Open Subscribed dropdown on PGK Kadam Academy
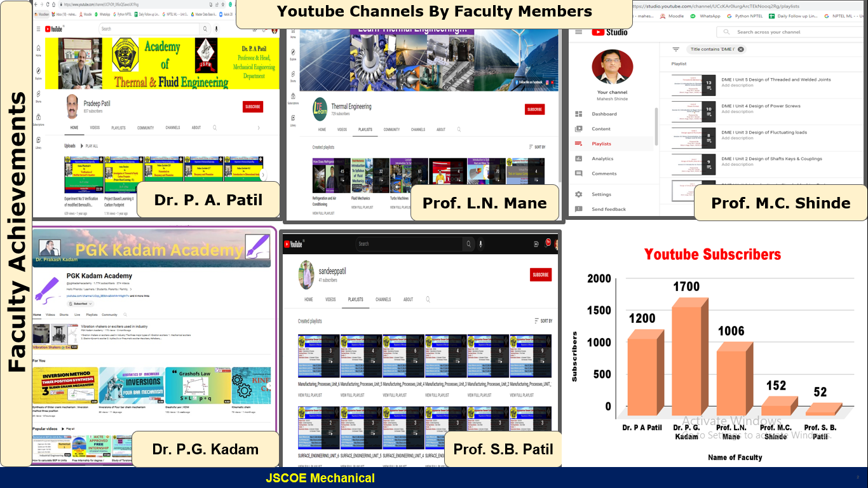This screenshot has width=868, height=488. [81, 304]
